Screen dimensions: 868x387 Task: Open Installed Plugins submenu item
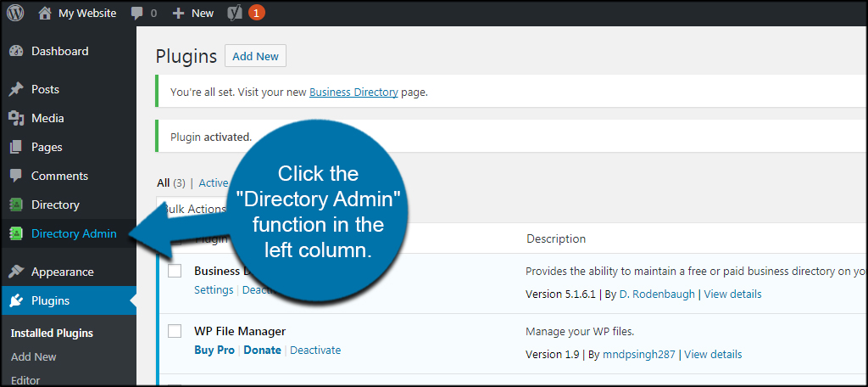click(x=52, y=334)
